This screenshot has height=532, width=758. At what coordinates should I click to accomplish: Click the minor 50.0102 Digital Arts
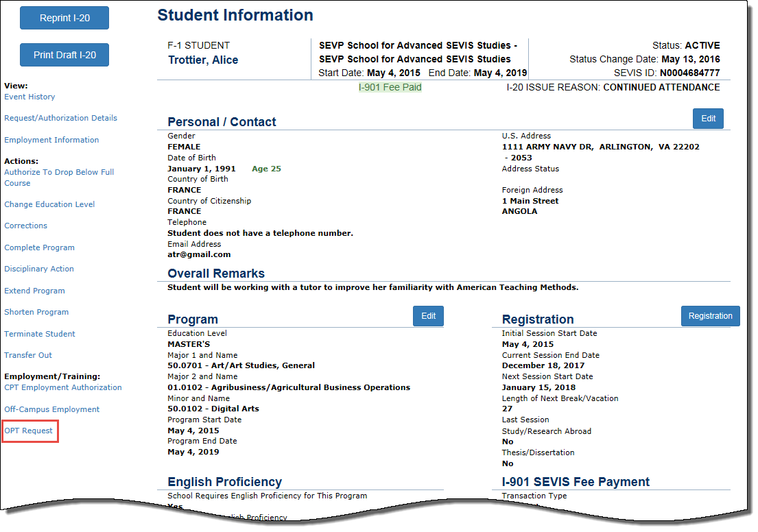point(213,409)
